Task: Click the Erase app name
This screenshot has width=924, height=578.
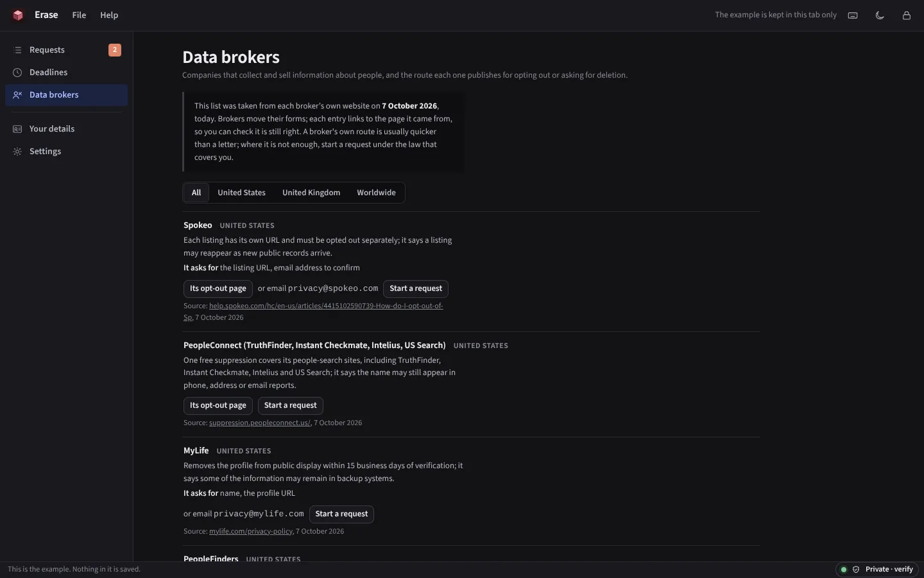Action: pyautogui.click(x=46, y=15)
